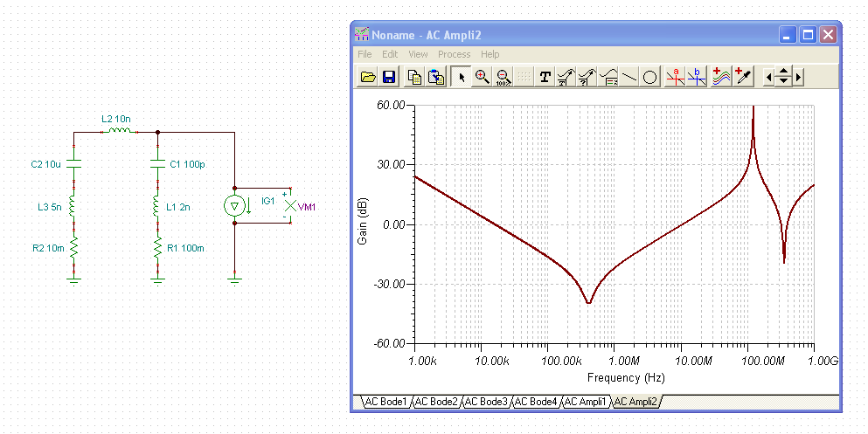Click the 1.00G x-axis value
This screenshot has width=868, height=434.
coord(823,361)
